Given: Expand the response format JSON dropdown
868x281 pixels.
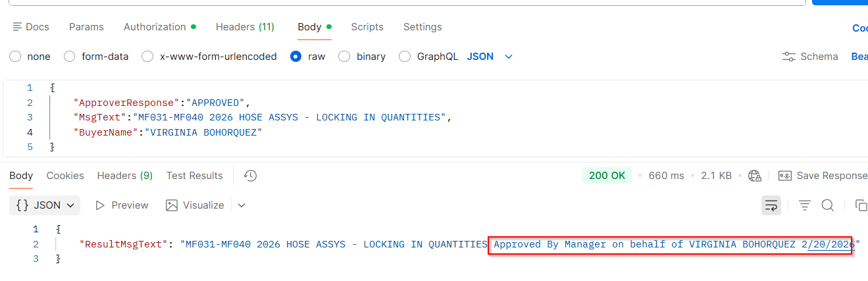Looking at the screenshot, I should 45,205.
